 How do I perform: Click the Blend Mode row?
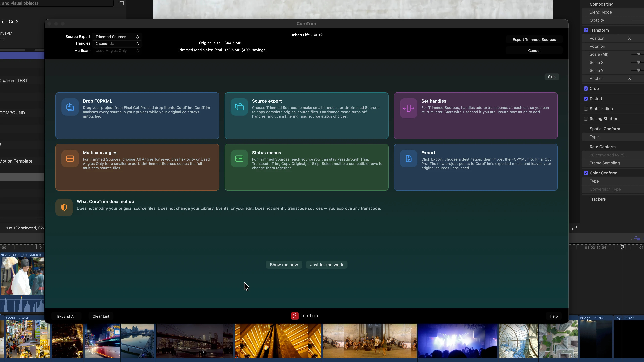[613, 12]
